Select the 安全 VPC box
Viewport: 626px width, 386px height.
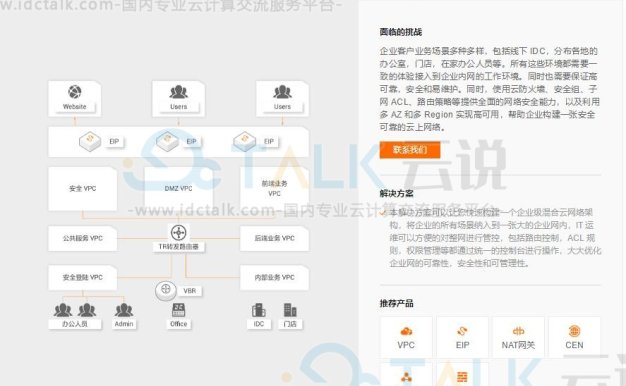(83, 189)
